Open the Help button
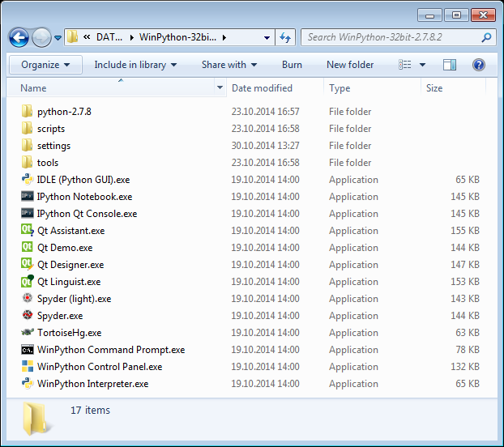 click(x=479, y=65)
